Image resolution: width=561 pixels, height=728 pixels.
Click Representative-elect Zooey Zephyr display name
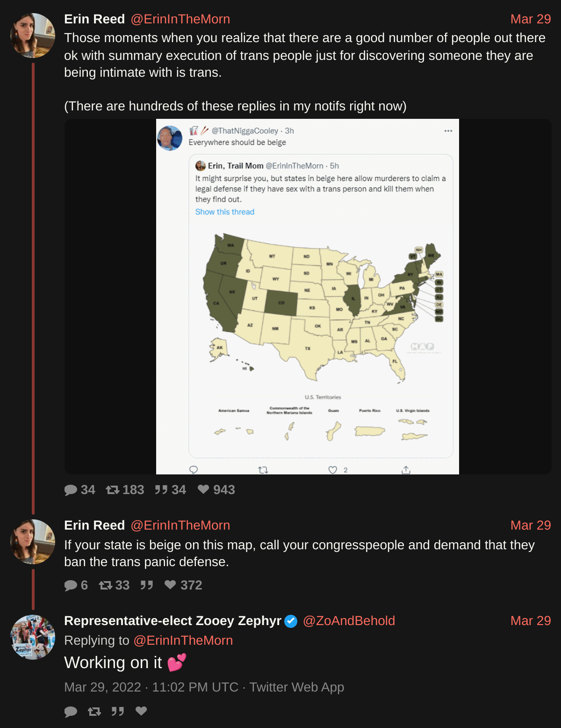point(173,621)
